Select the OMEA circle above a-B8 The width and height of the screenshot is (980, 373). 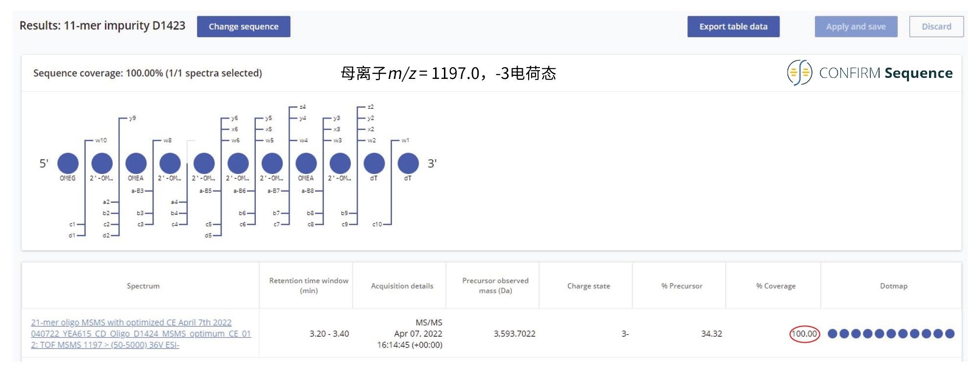(306, 163)
